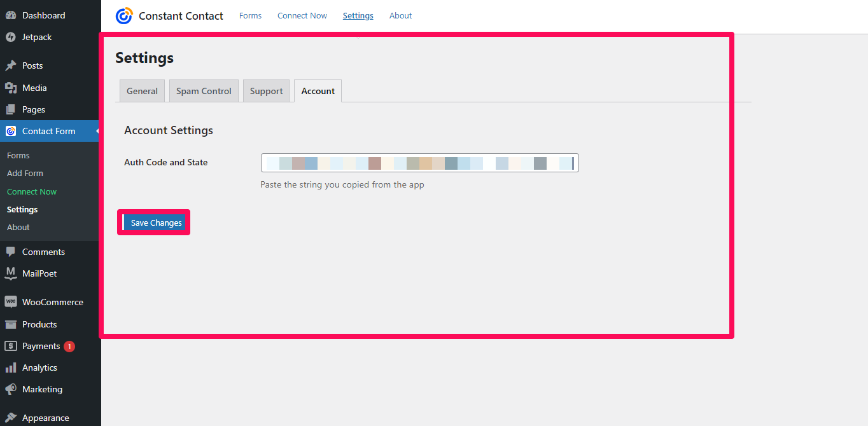Image resolution: width=868 pixels, height=426 pixels.
Task: Click the Dashboard gauge icon
Action: tap(11, 15)
